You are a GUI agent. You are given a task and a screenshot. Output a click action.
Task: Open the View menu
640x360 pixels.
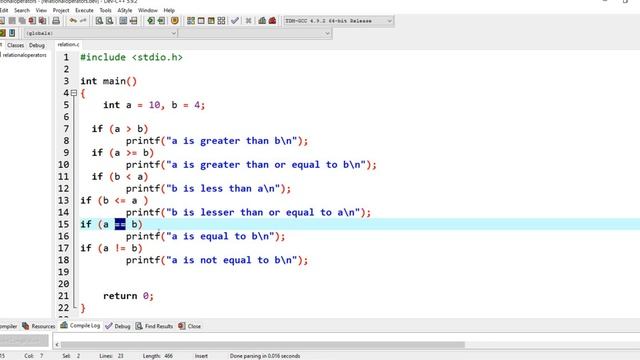pos(41,10)
